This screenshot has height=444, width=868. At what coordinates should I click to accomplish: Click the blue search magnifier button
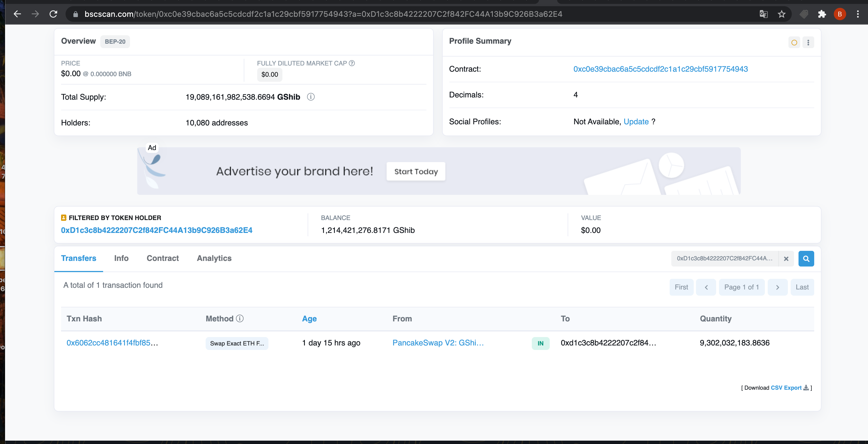[x=806, y=258]
